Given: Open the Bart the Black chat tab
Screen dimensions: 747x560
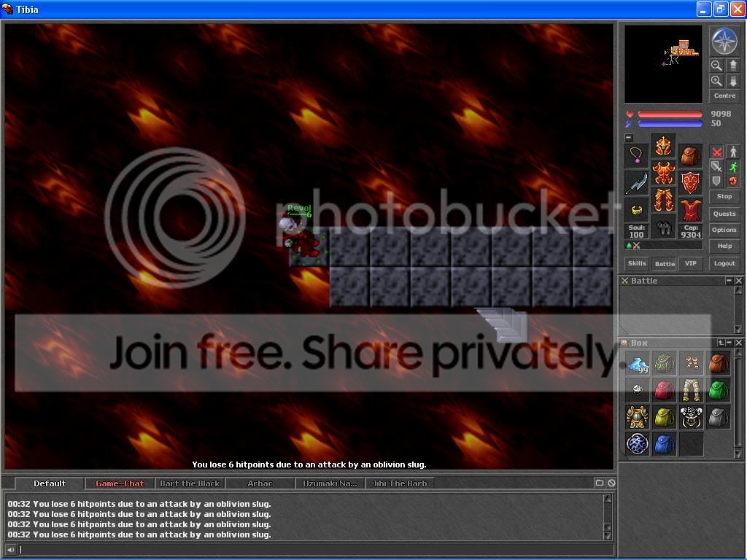Looking at the screenshot, I should 190,483.
